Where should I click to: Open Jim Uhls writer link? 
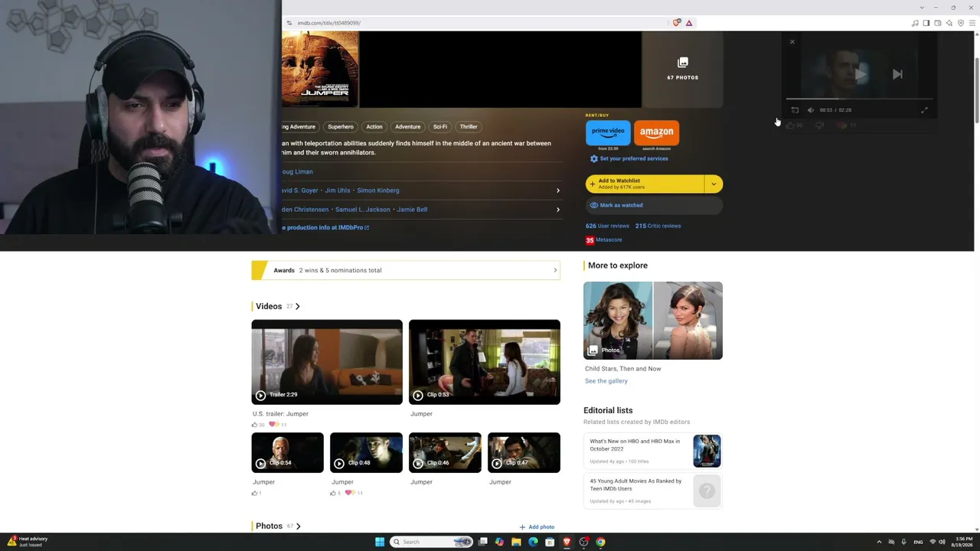[x=338, y=191]
